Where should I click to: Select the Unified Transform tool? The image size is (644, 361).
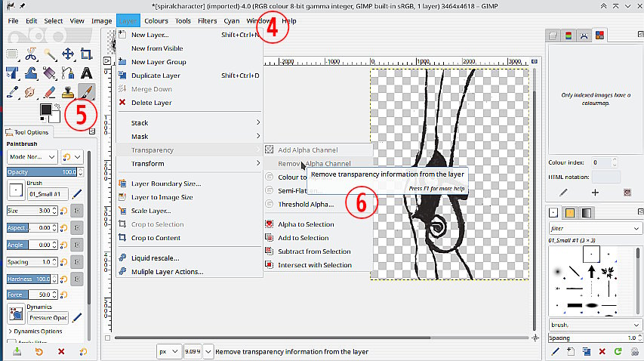(x=12, y=73)
